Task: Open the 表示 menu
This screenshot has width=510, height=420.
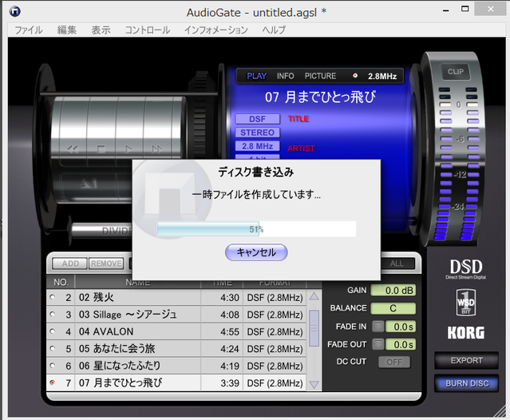Action: tap(101, 30)
